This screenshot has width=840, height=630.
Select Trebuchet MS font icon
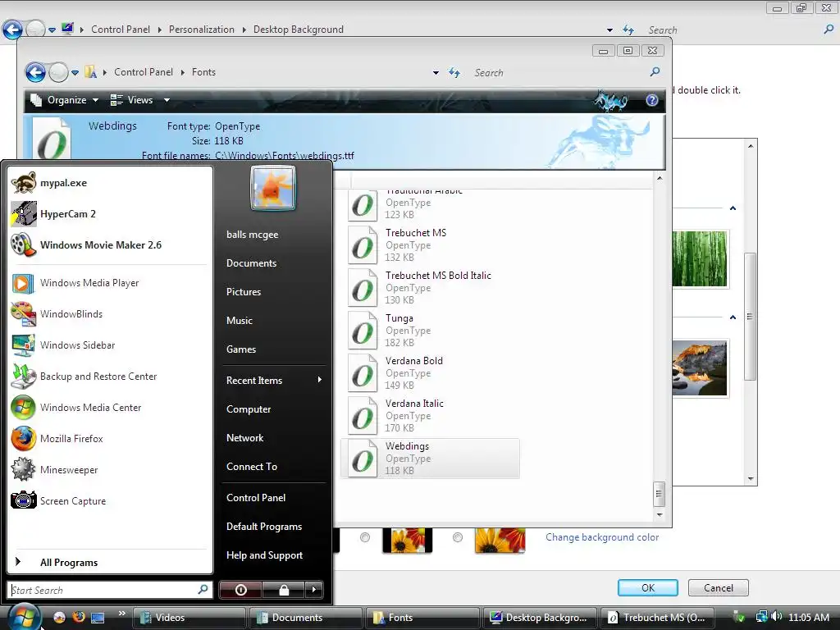(363, 244)
